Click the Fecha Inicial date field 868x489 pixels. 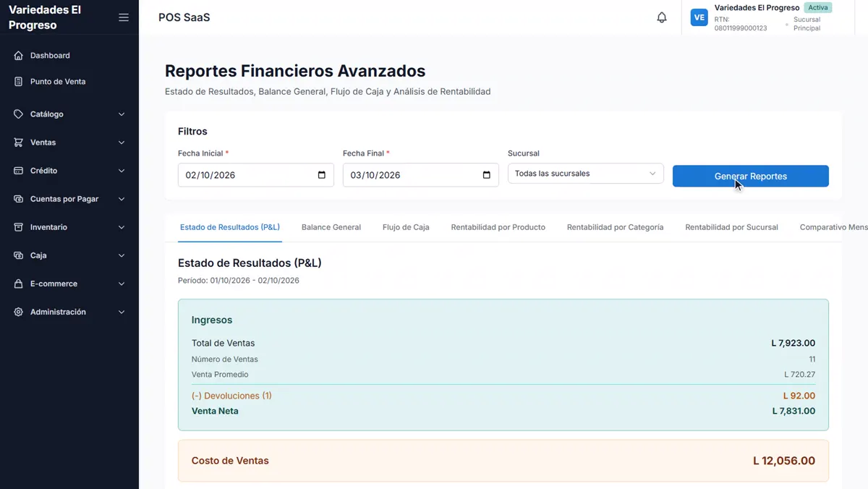click(x=256, y=175)
